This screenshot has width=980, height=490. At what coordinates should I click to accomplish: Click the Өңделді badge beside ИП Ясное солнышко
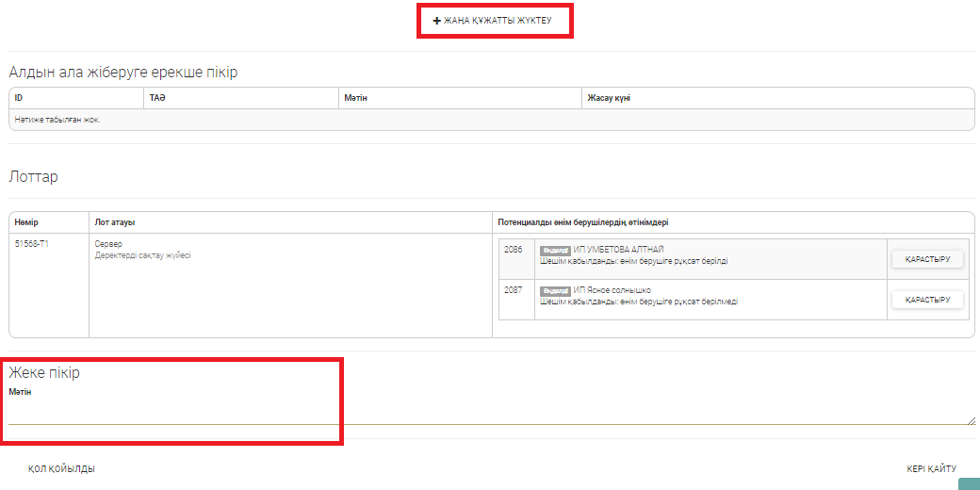point(555,291)
